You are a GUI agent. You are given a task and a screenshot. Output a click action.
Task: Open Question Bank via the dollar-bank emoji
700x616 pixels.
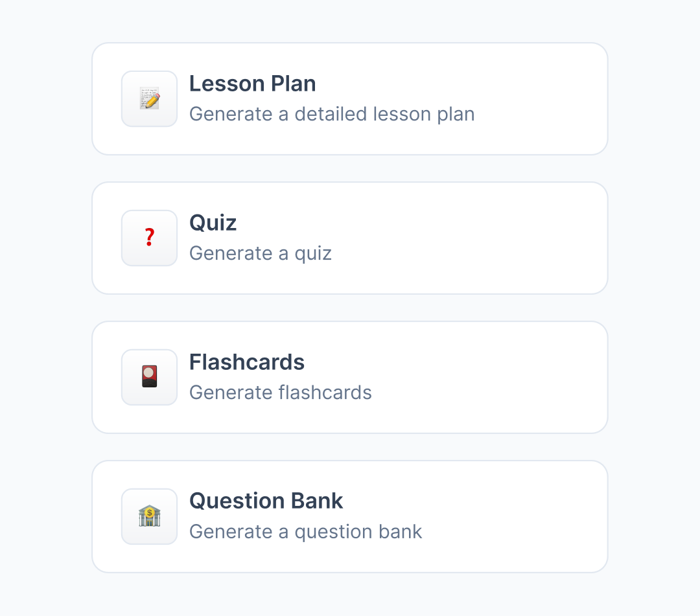tap(149, 516)
